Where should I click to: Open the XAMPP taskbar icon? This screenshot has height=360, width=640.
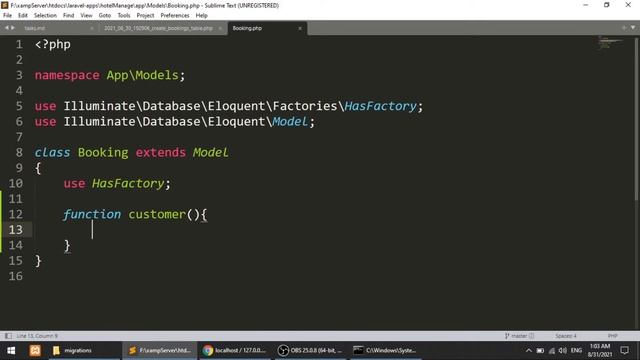pos(35,350)
